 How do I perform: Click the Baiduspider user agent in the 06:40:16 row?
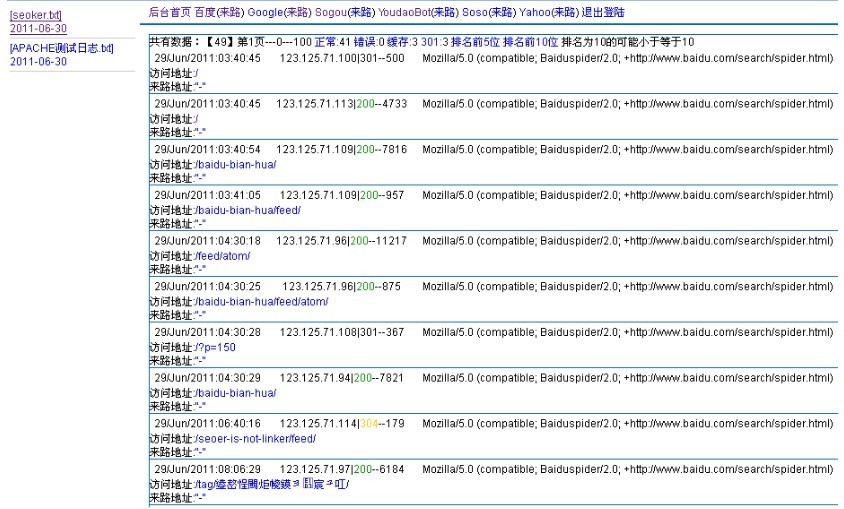point(628,424)
